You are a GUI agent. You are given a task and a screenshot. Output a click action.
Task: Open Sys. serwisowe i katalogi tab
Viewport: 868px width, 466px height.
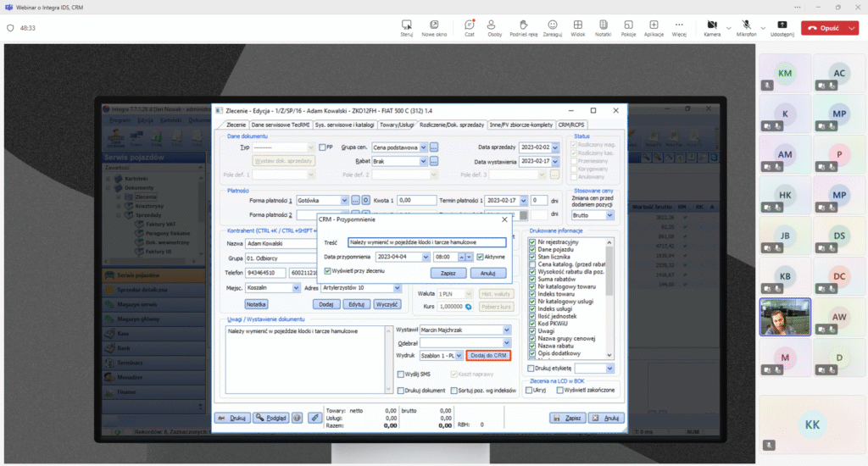[344, 125]
